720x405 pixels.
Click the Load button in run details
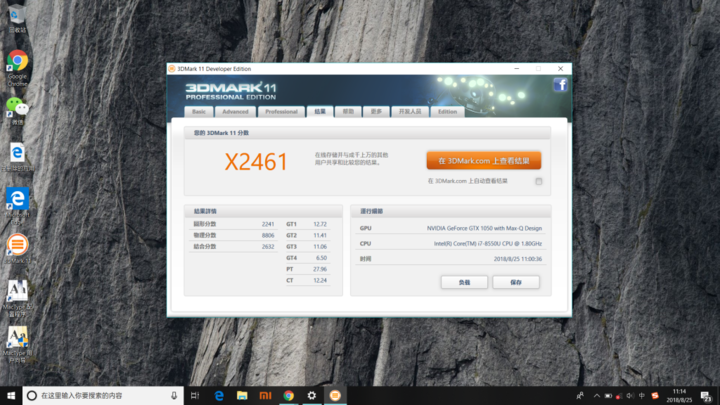tap(464, 282)
